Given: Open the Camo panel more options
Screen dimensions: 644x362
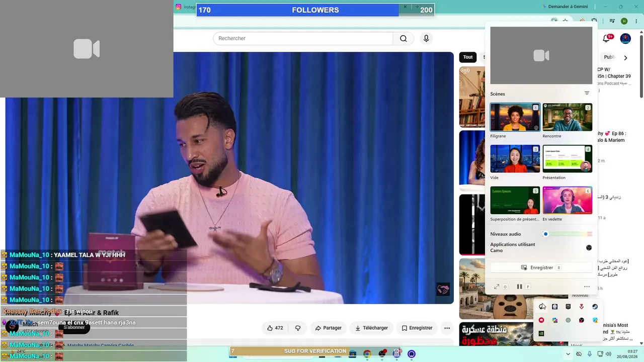Looking at the screenshot, I should (587, 287).
